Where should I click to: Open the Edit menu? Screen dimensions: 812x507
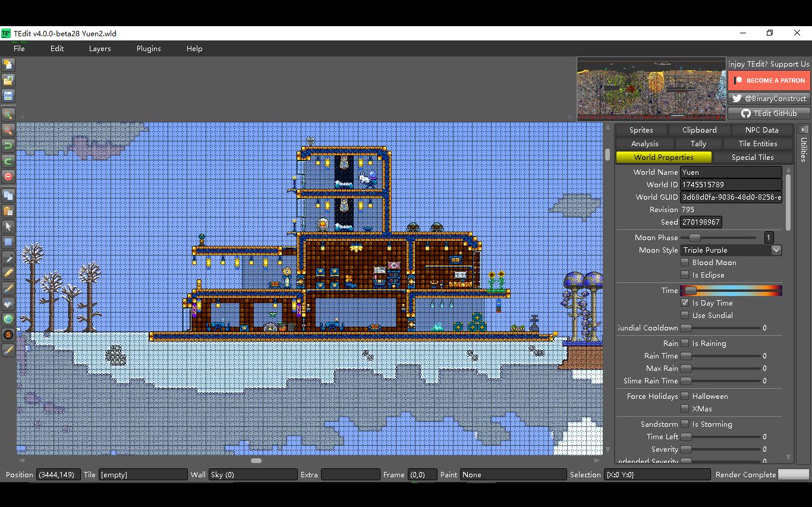(57, 49)
